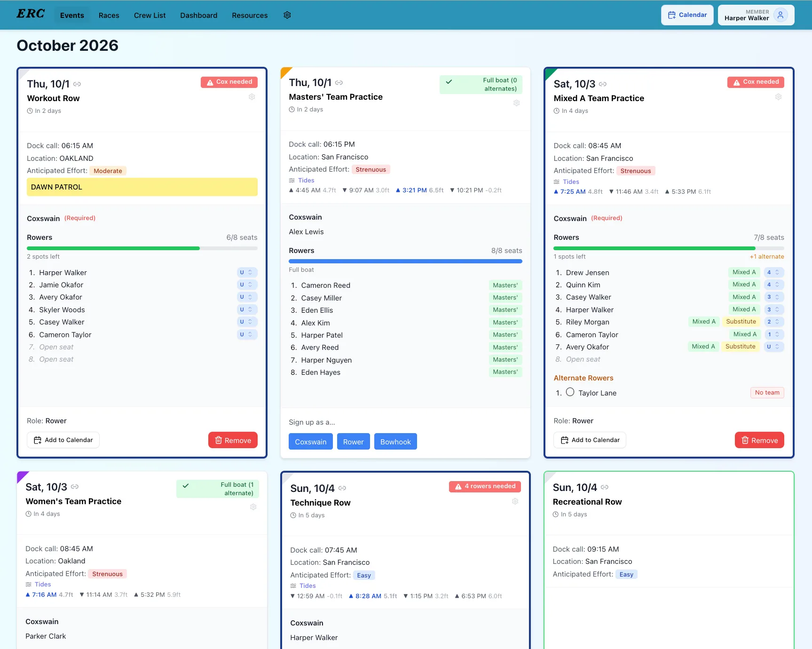812x649 pixels.
Task: Open gear settings on Women's Team Practice card
Action: coord(253,507)
